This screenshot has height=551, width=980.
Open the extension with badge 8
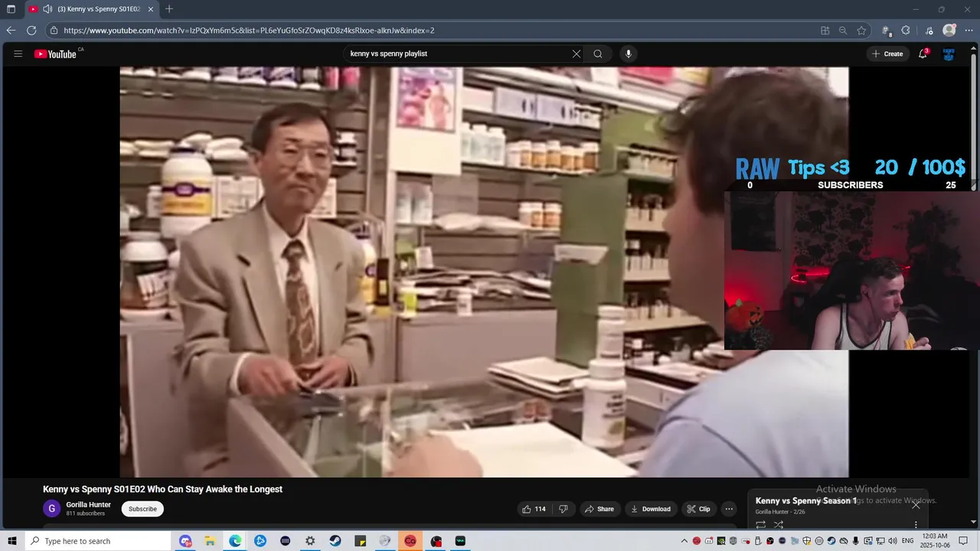[x=886, y=31]
